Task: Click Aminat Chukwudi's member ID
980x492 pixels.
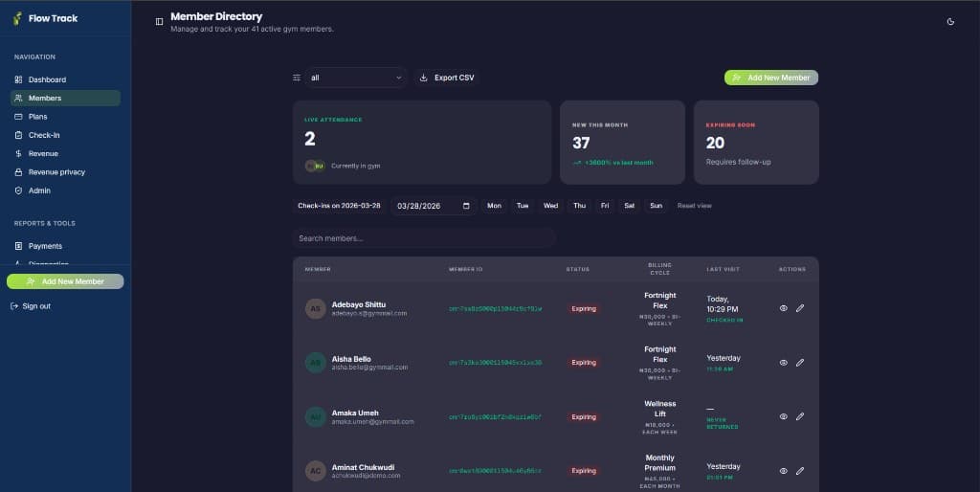Action: 495,471
